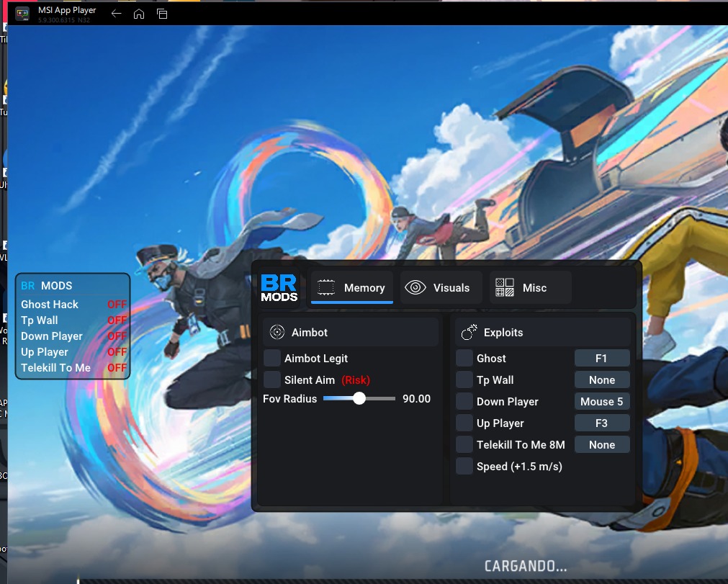Click the eye icon on the Visuals tab

(414, 287)
